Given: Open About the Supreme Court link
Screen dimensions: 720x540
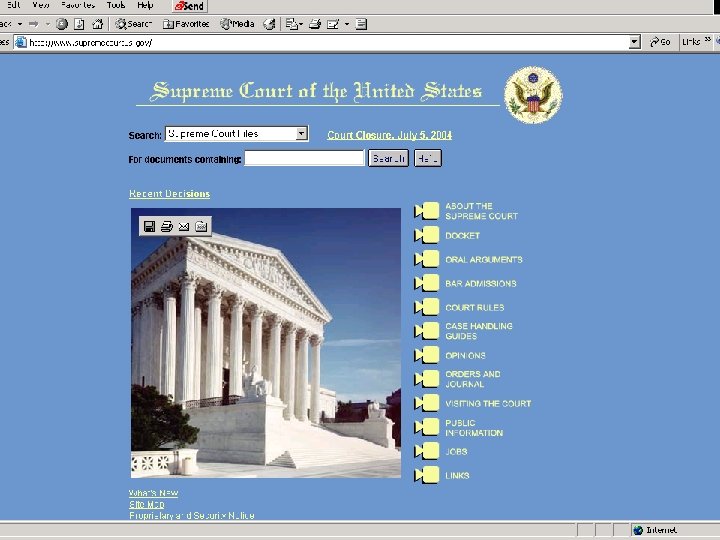Looking at the screenshot, I should [482, 211].
